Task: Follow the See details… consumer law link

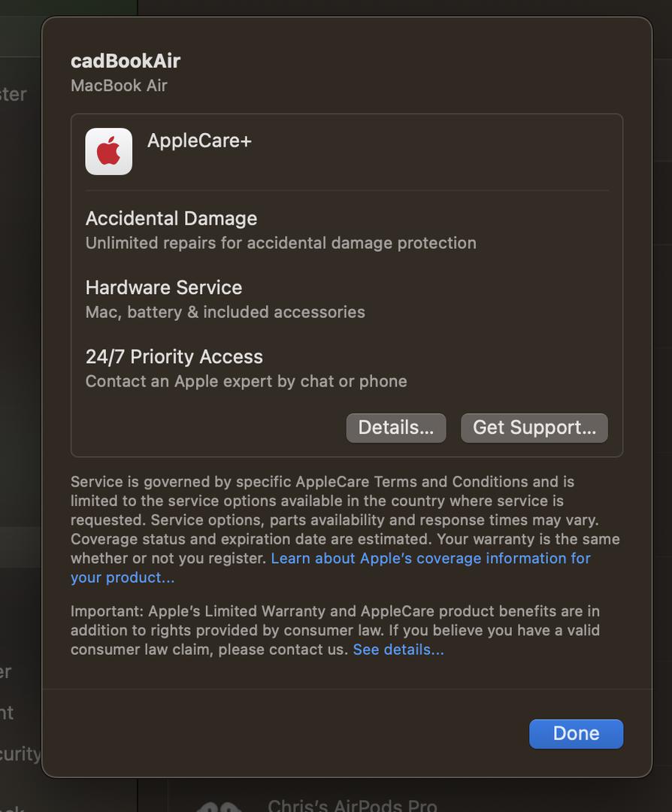Action: (398, 650)
